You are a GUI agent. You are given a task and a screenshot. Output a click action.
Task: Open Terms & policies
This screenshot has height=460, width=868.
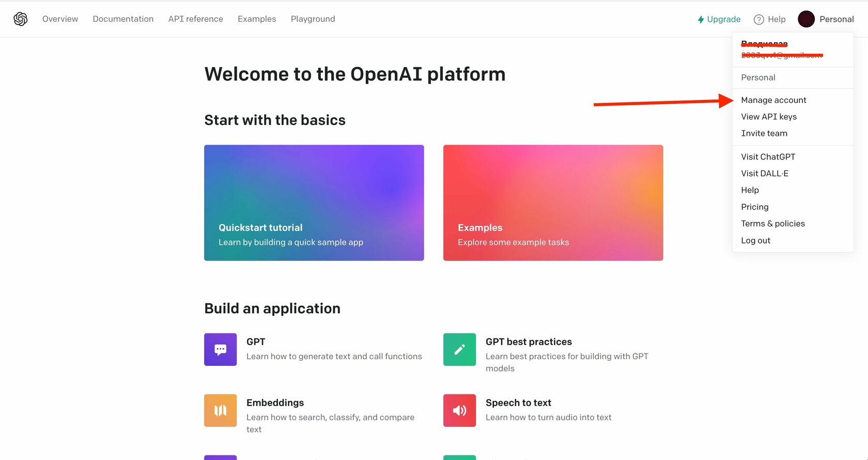click(773, 223)
